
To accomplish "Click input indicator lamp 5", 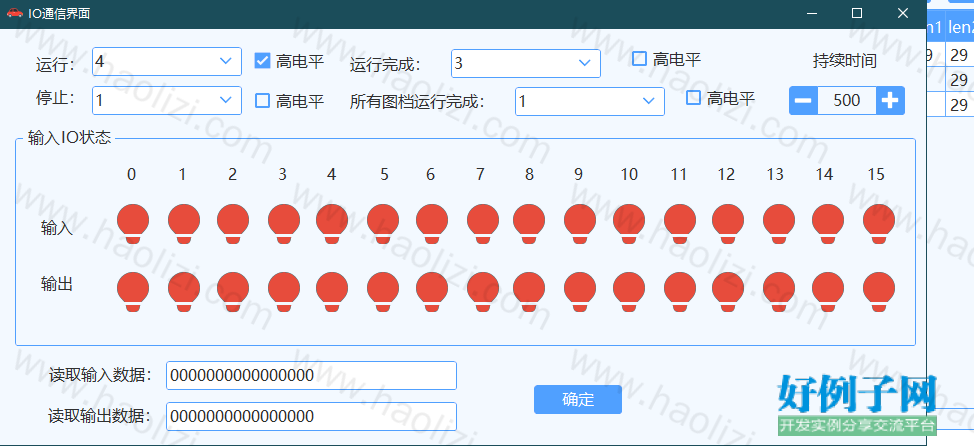I will pos(383,224).
